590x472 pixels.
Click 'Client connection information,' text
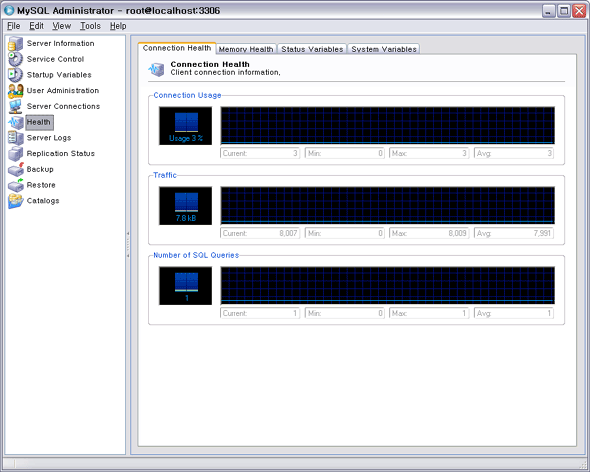click(225, 72)
